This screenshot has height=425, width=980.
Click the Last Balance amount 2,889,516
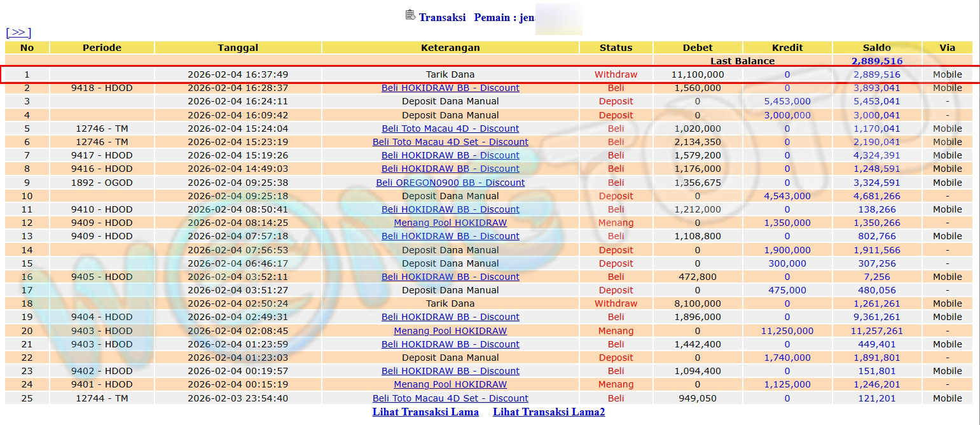[877, 61]
